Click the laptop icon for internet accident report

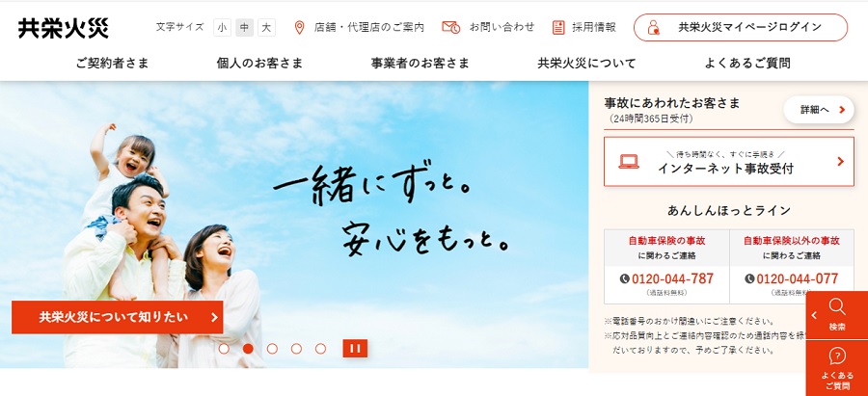click(629, 162)
